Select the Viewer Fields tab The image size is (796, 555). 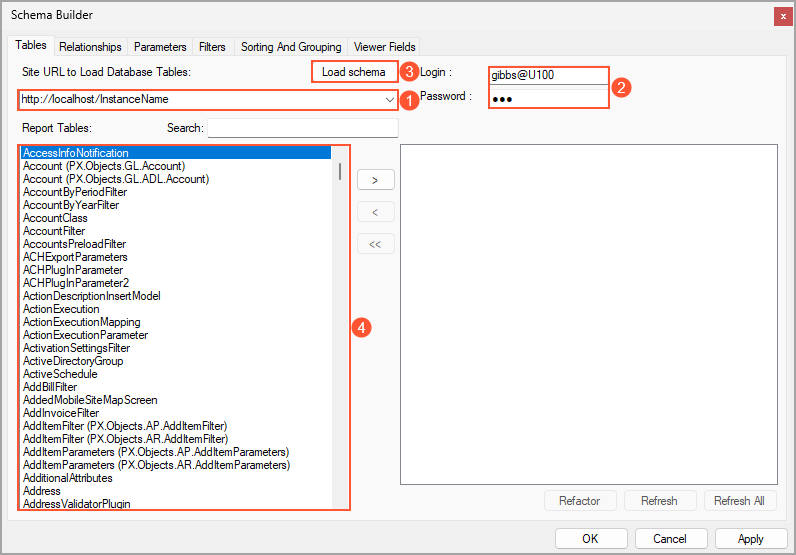384,47
